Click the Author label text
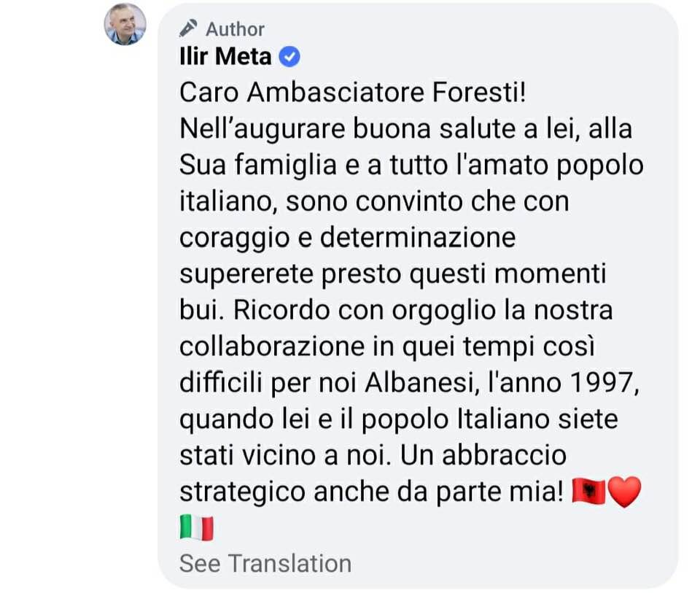Screen dimensions: 700x593 pyautogui.click(x=235, y=29)
